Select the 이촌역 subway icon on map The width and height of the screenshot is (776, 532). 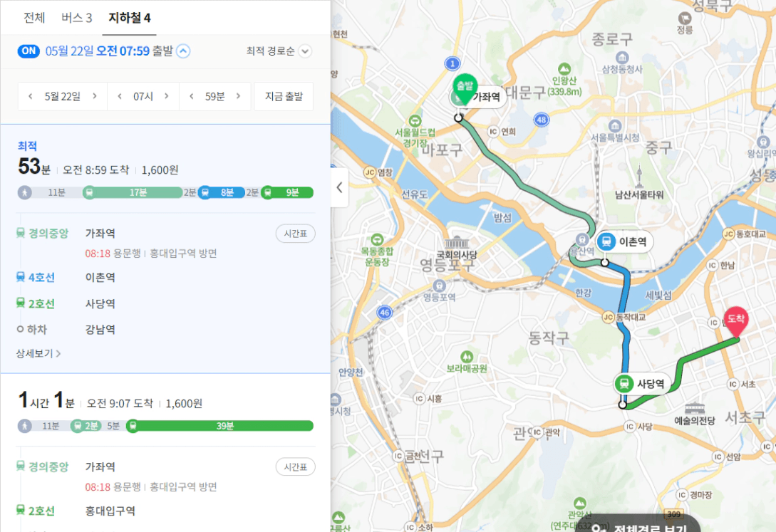pyautogui.click(x=606, y=241)
